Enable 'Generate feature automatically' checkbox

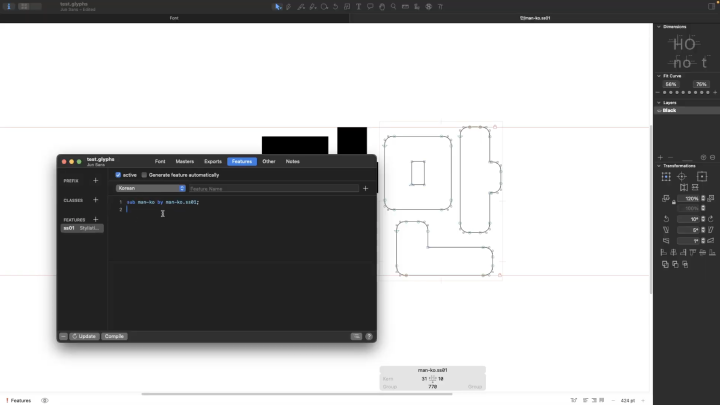pyautogui.click(x=144, y=175)
